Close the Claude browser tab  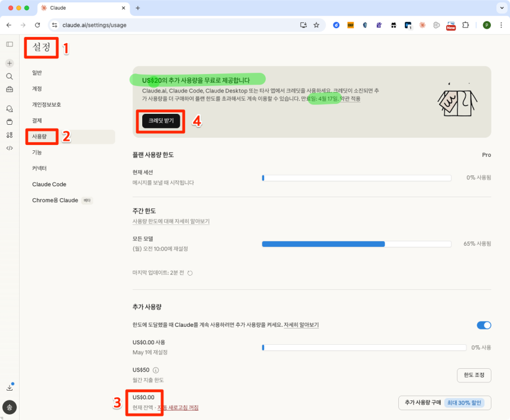click(124, 8)
